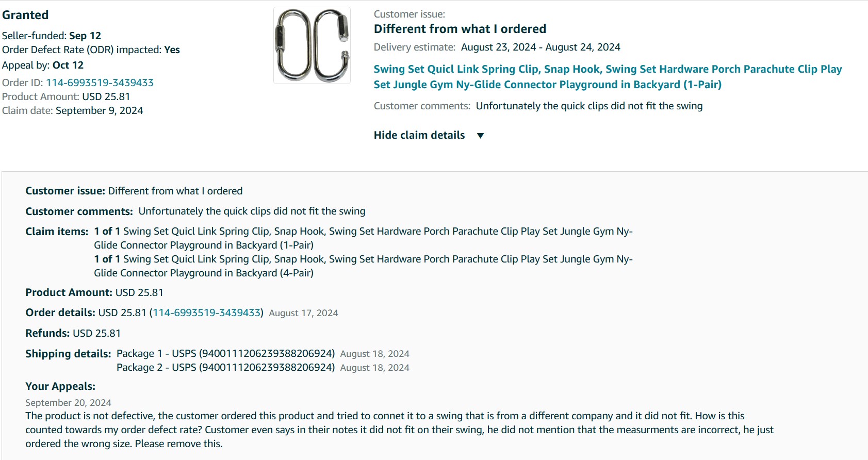
Task: Open Order ID link under Appeal by date
Action: (x=100, y=83)
